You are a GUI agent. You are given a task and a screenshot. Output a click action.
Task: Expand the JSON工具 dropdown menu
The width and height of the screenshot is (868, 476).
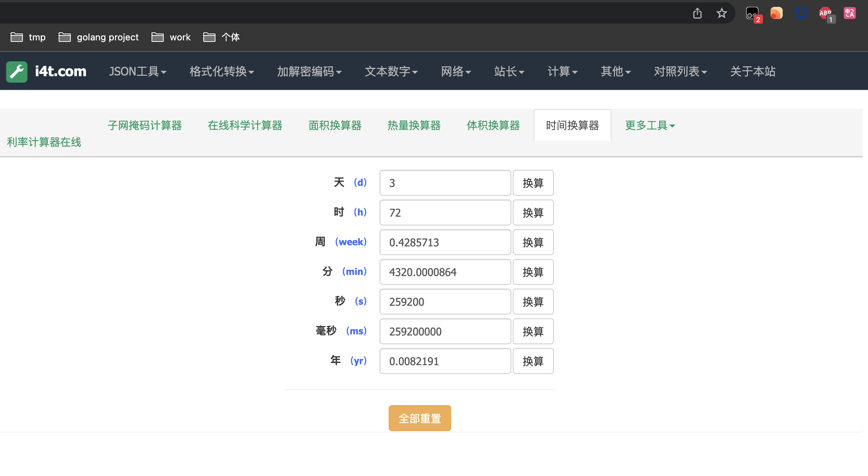point(137,72)
